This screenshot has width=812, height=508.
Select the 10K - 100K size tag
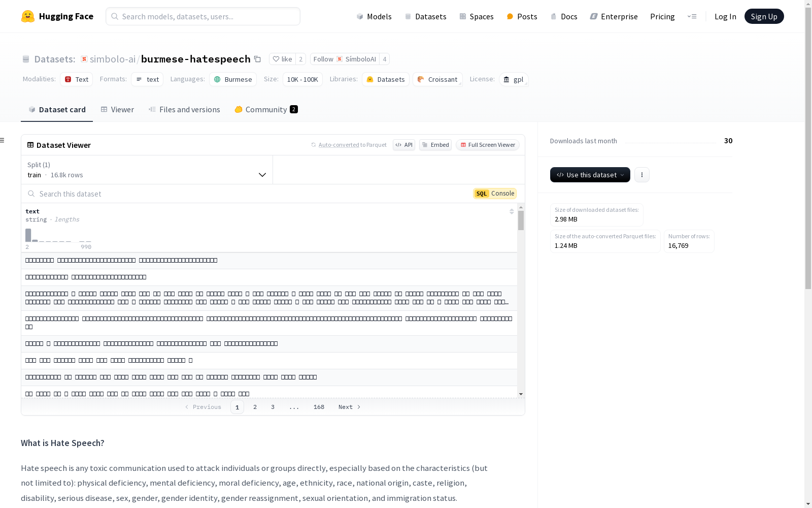(x=302, y=79)
